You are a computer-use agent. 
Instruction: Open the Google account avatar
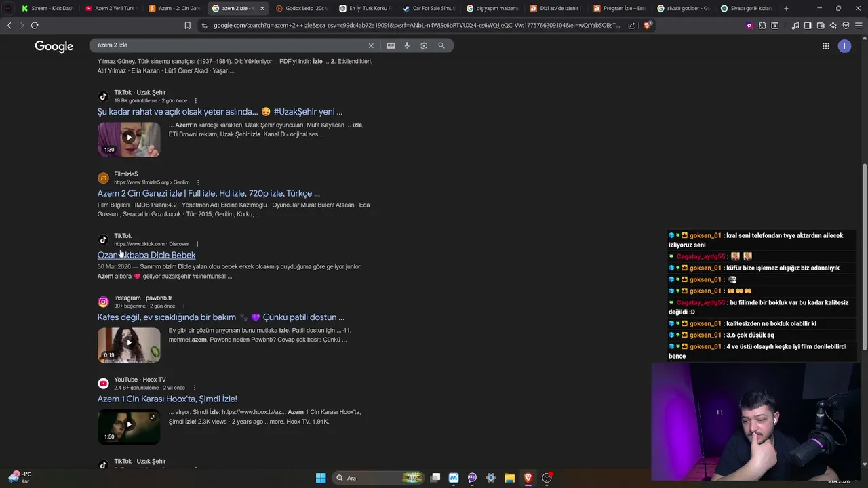coord(844,46)
